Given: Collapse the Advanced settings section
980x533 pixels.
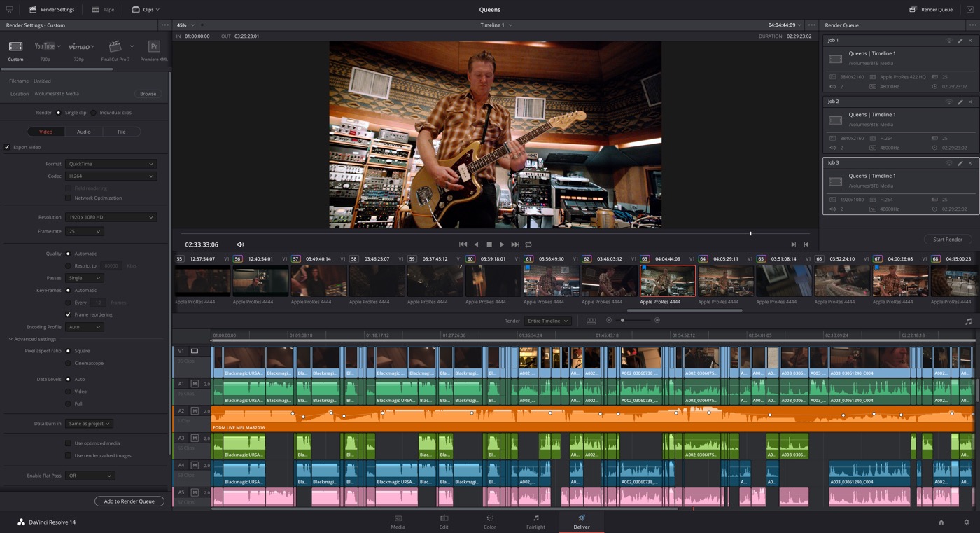Looking at the screenshot, I should pyautogui.click(x=10, y=339).
